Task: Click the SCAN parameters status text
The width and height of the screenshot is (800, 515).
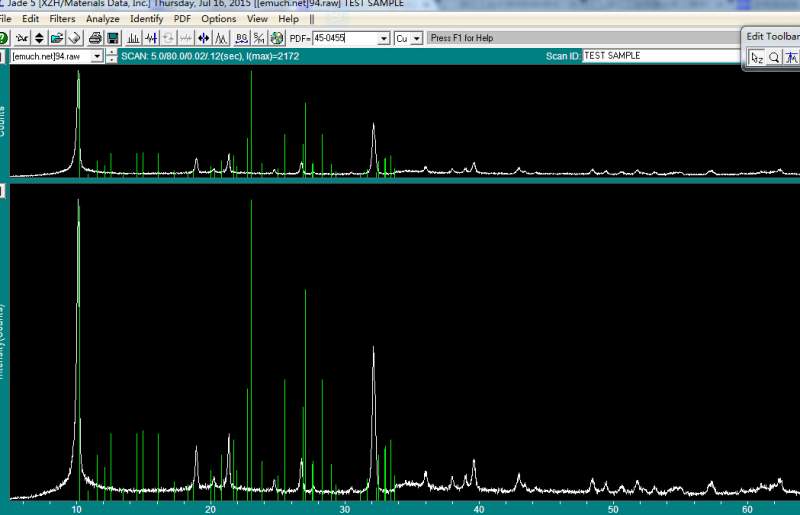Action: coord(210,56)
